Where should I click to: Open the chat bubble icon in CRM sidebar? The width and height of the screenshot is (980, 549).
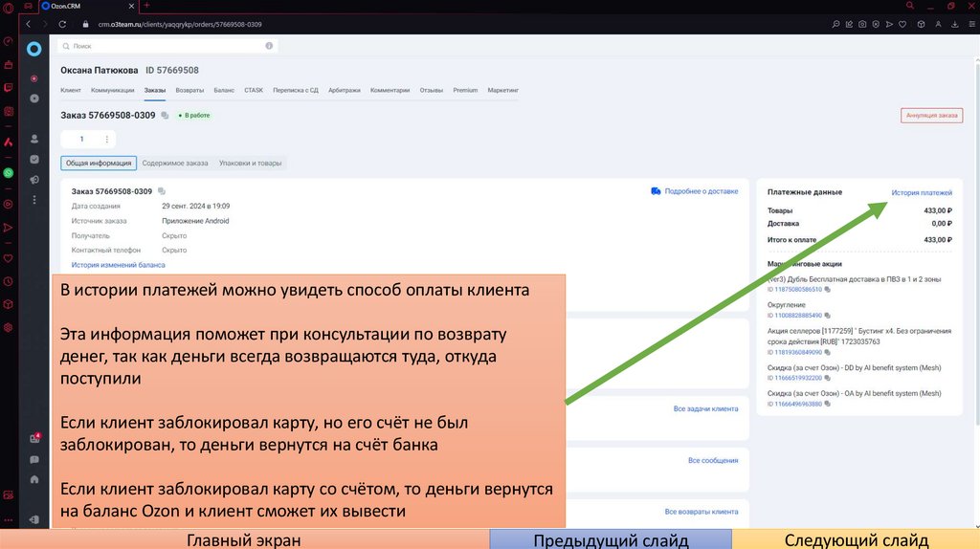(34, 460)
